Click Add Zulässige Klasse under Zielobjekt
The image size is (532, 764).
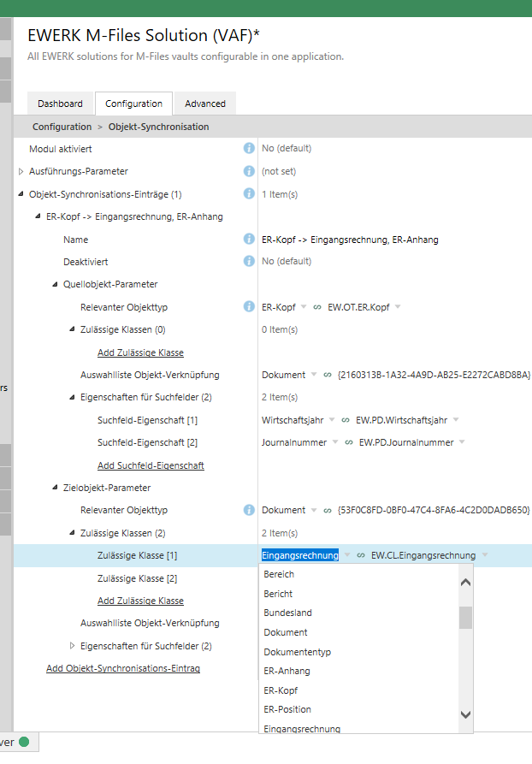point(140,601)
